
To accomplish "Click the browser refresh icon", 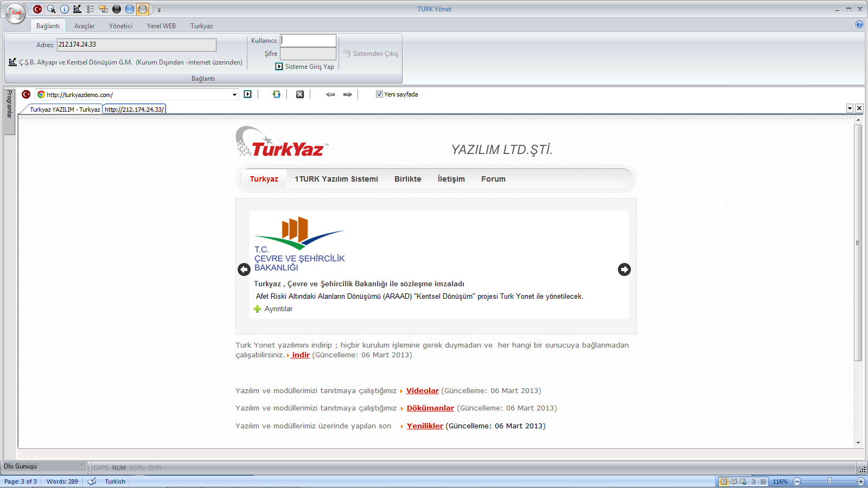I will (x=277, y=94).
